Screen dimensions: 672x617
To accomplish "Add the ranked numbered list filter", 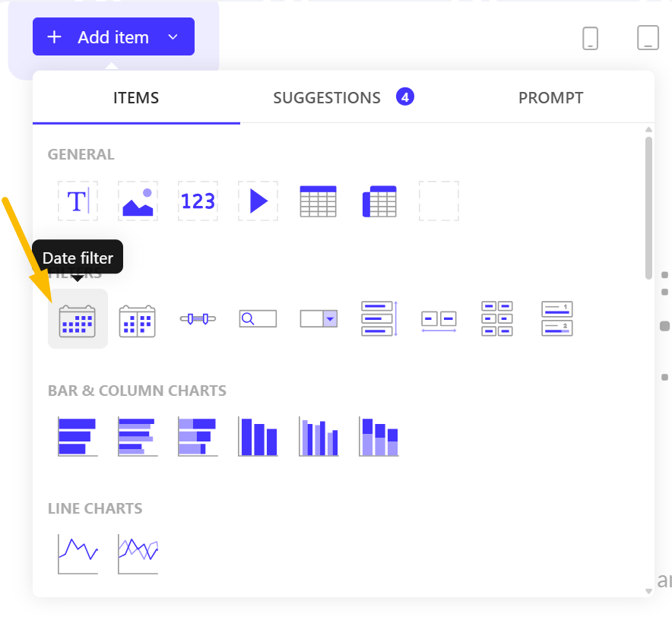I will tap(557, 319).
